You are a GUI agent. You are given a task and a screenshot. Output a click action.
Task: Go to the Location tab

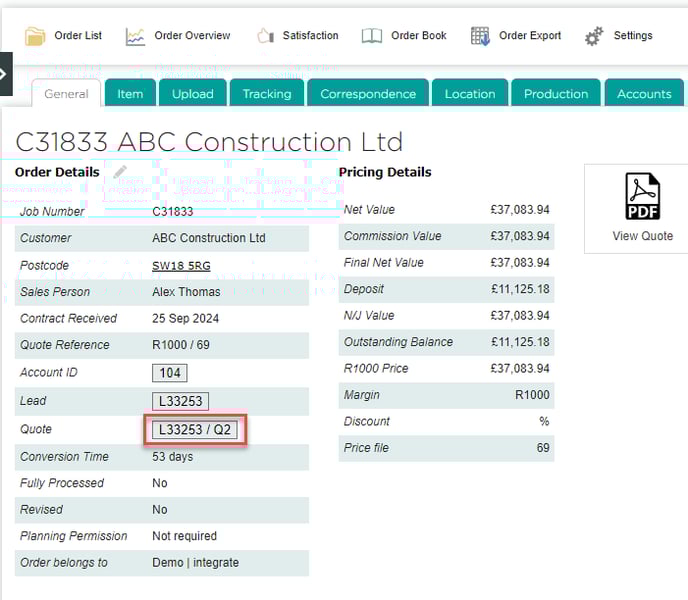coord(469,94)
